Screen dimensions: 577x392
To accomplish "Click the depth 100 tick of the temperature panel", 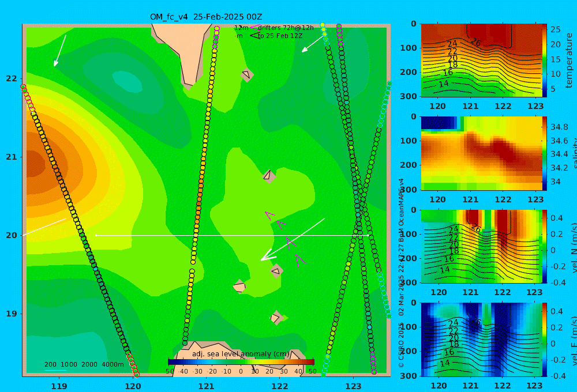I will pos(409,48).
